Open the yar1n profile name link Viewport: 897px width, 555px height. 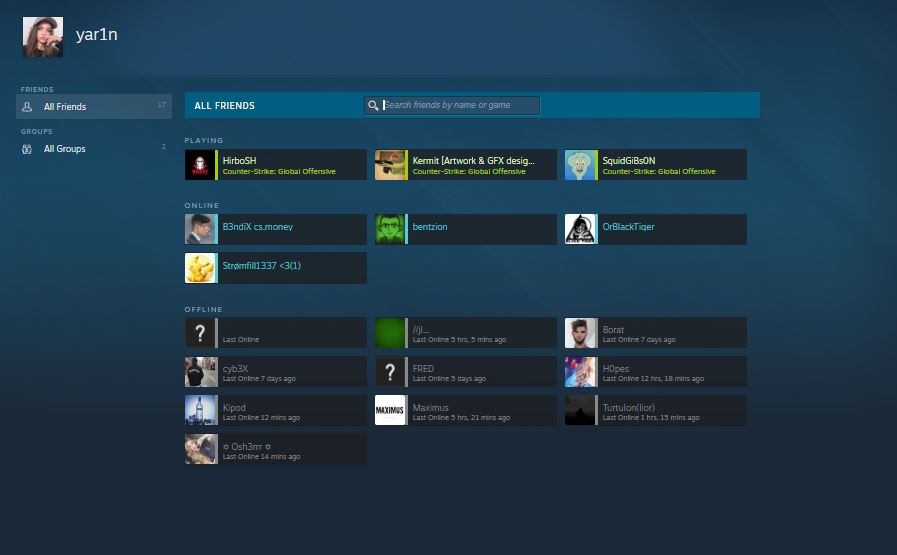tap(97, 35)
